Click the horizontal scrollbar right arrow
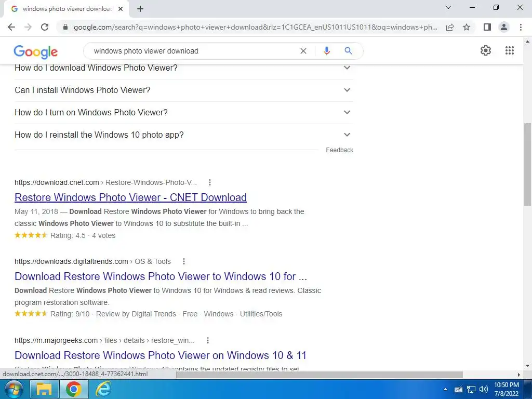The height and width of the screenshot is (399, 532). pos(519,375)
